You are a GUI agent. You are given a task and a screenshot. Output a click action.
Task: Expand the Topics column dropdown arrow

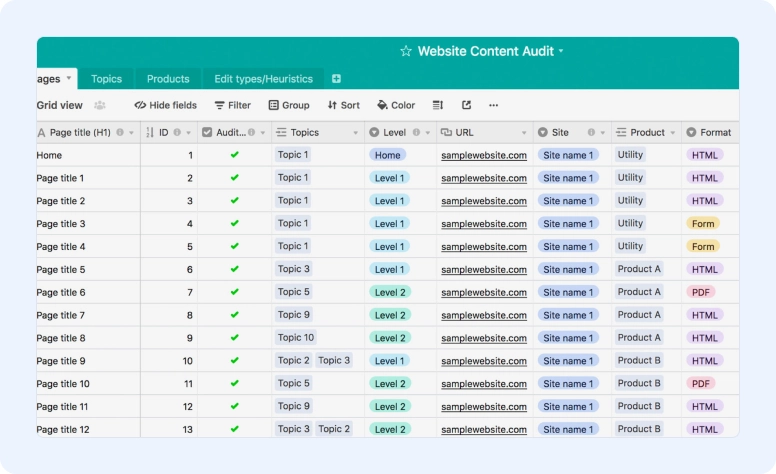point(355,133)
